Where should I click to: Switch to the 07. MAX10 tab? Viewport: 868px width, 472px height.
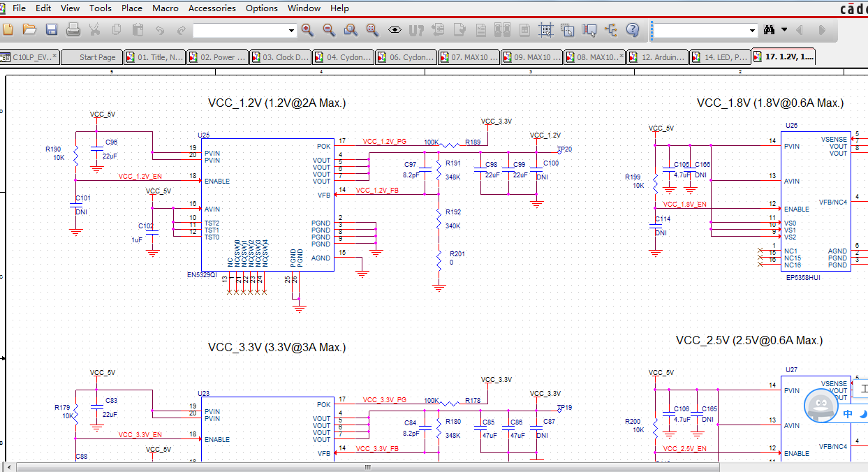(469, 57)
